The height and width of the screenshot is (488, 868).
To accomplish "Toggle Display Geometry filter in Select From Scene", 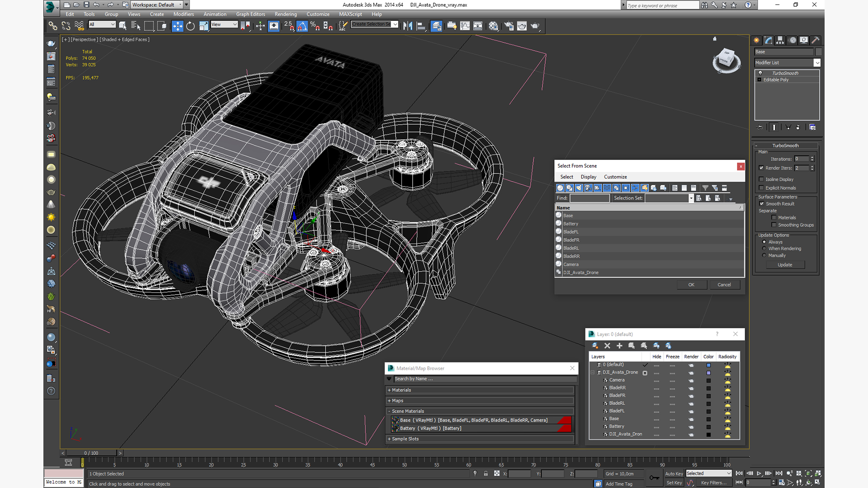I will pos(560,188).
